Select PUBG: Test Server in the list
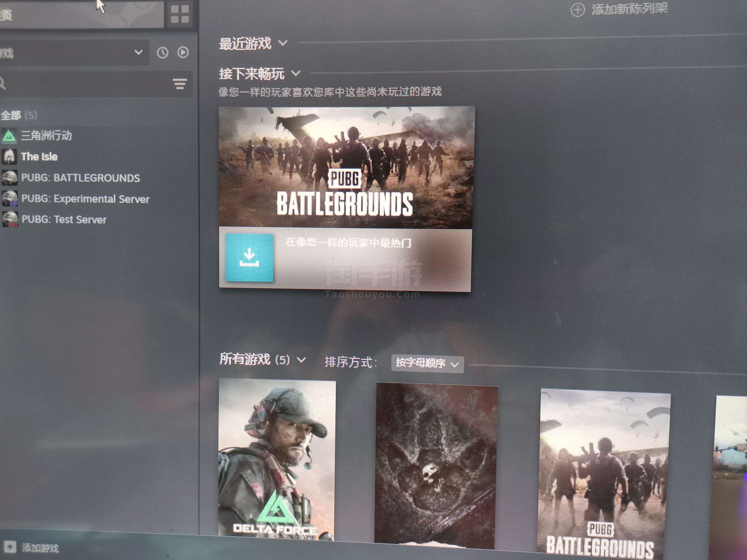The width and height of the screenshot is (747, 560). [x=64, y=220]
